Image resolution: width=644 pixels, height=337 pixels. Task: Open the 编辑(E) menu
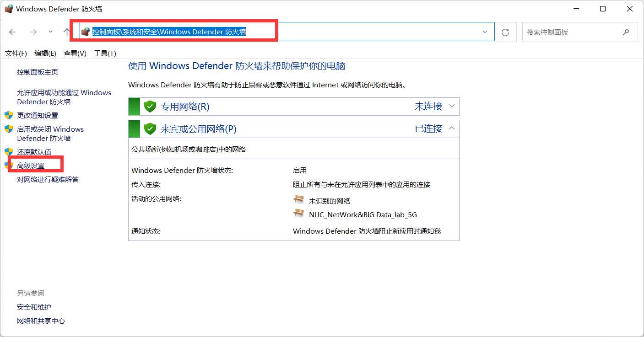[45, 53]
